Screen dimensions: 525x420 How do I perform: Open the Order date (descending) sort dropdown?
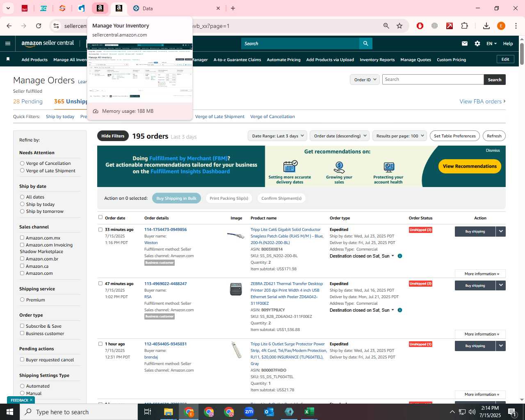[340, 136]
